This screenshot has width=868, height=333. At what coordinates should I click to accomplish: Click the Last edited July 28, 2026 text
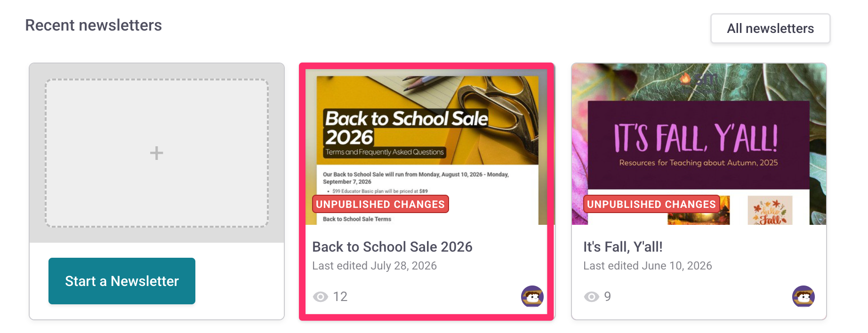(x=374, y=266)
